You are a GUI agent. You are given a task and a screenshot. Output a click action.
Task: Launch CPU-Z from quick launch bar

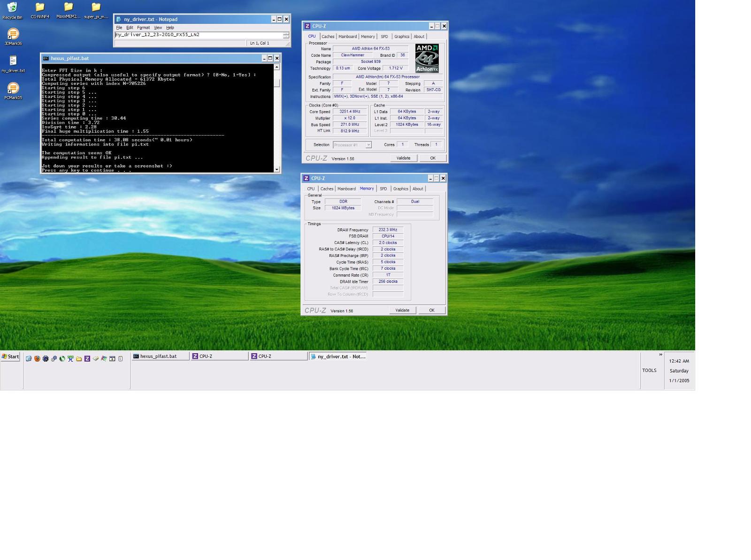(87, 358)
